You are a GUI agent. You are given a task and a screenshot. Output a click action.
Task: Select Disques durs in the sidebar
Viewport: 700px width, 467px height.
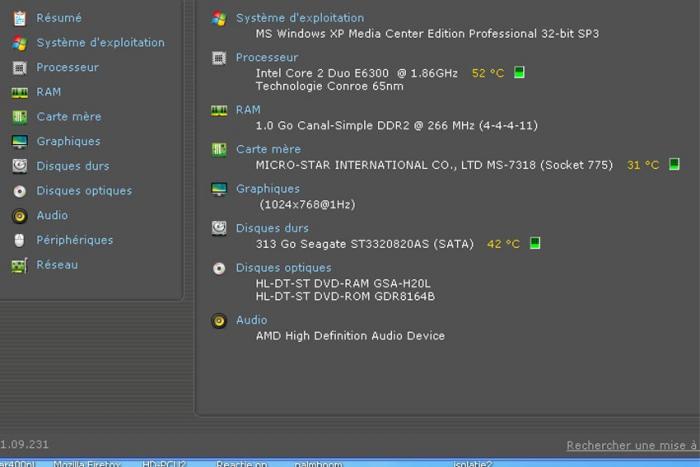tap(73, 166)
